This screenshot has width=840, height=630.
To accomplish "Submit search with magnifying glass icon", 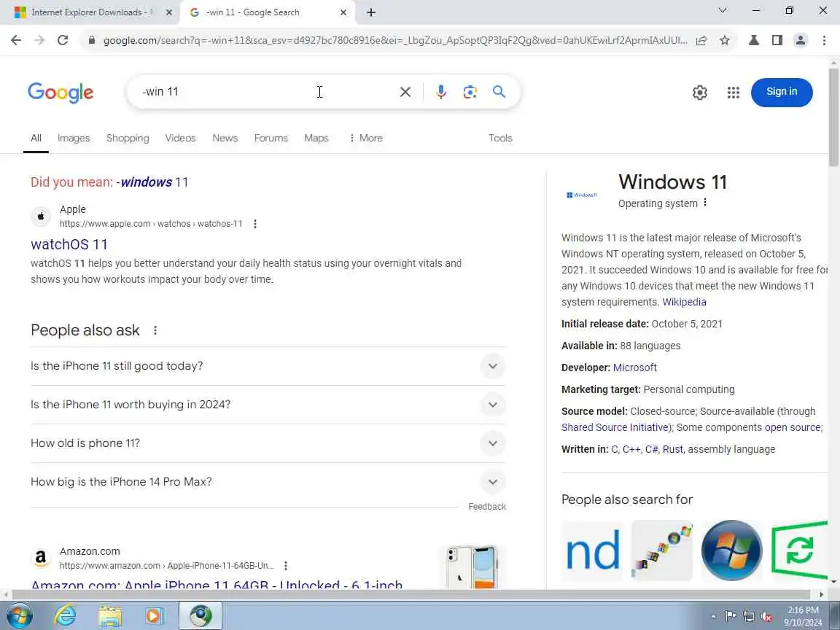I will click(499, 92).
